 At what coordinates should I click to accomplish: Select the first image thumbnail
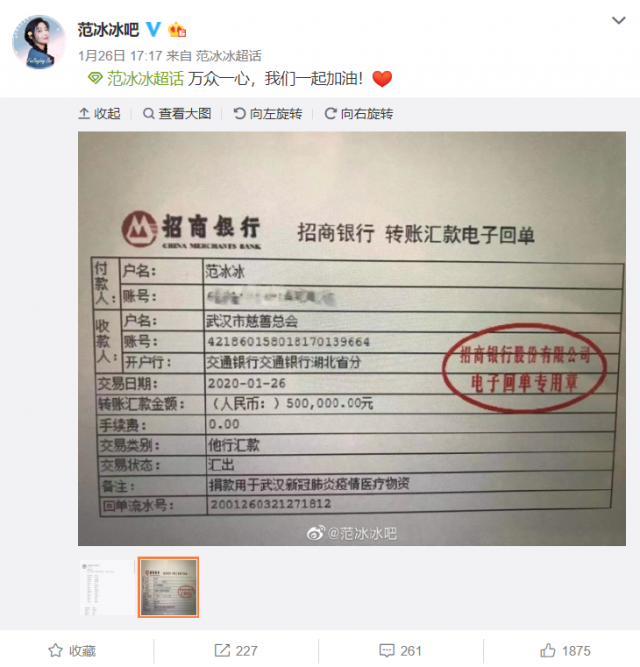click(108, 587)
